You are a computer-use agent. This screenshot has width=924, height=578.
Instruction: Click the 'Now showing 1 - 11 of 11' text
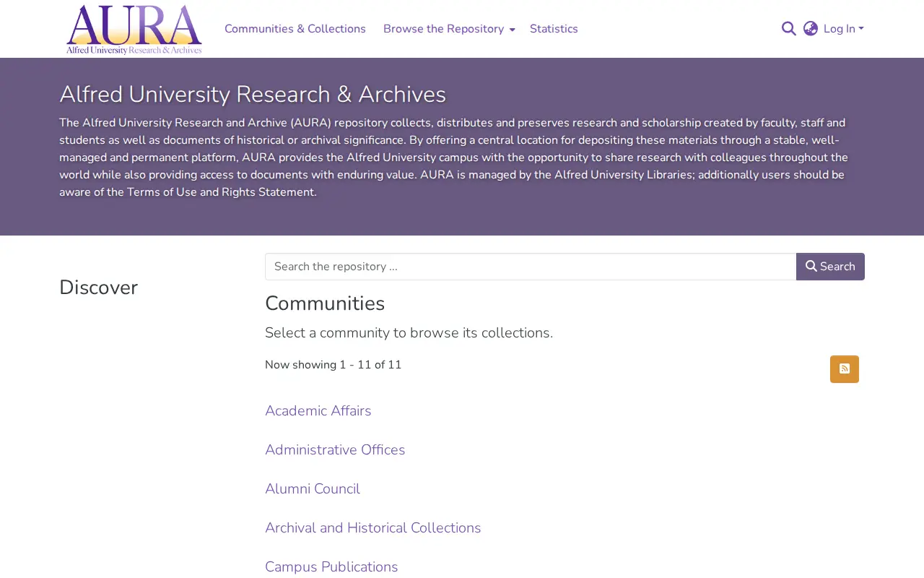[x=334, y=365]
